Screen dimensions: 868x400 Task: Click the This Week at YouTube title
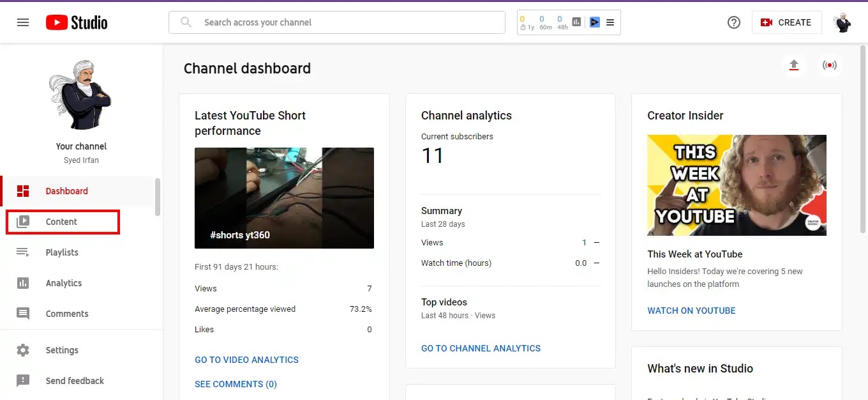(695, 254)
